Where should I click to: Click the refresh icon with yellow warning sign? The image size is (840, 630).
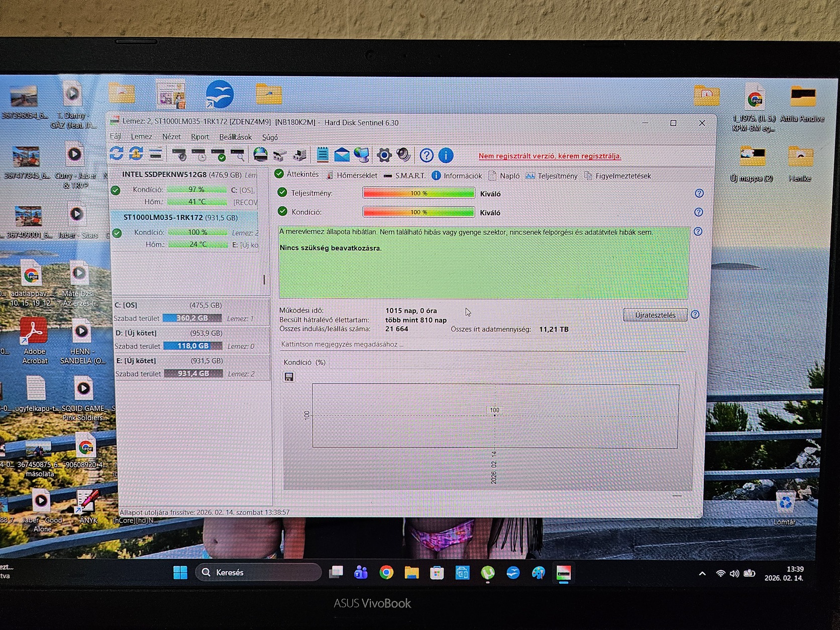point(136,154)
